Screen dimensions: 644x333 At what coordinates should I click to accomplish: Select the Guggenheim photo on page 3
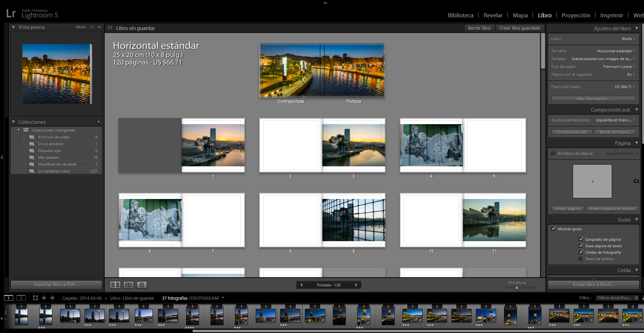[x=354, y=145]
